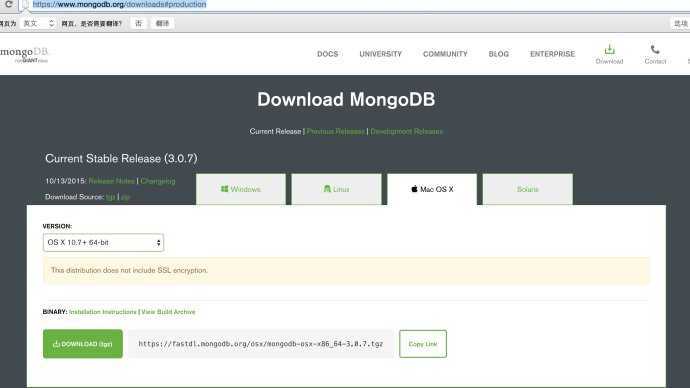
Task: Select the Current Release link
Action: pyautogui.click(x=275, y=132)
